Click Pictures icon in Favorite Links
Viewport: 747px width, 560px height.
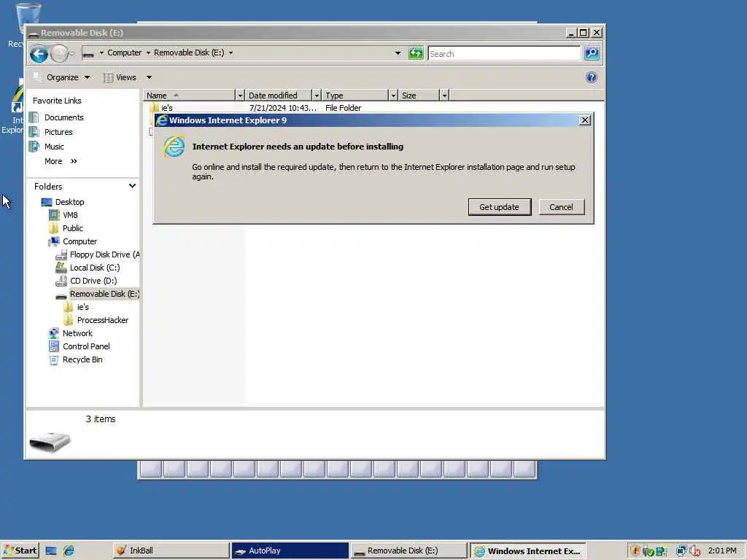pos(34,132)
